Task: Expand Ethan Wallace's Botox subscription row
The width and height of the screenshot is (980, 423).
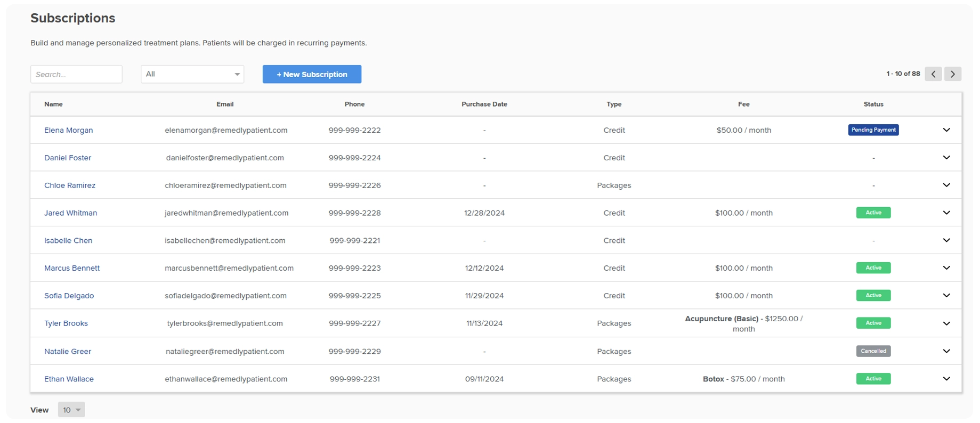Action: (946, 379)
